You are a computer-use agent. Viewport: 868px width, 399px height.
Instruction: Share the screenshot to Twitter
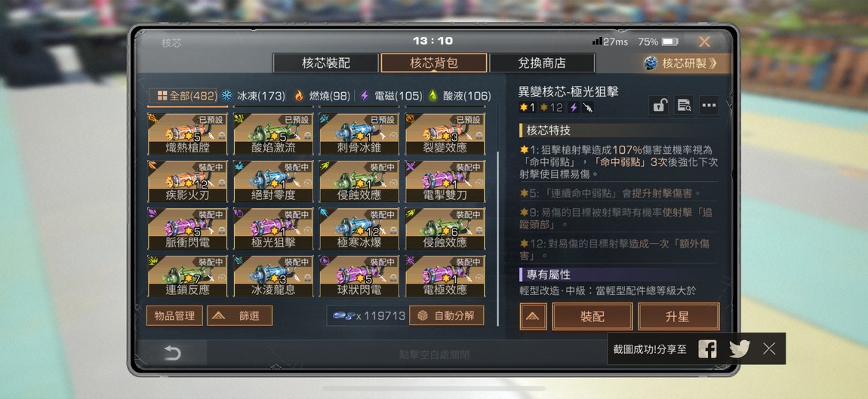(x=740, y=348)
